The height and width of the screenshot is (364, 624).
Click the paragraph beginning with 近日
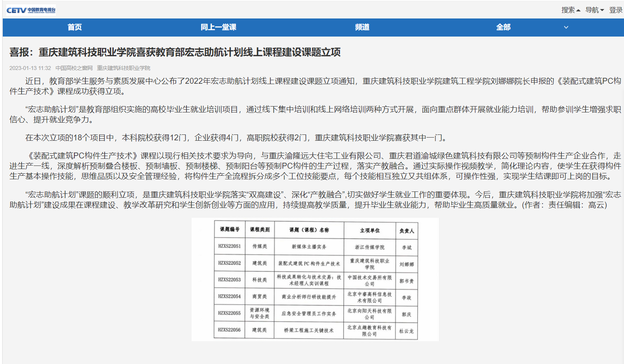click(x=315, y=86)
